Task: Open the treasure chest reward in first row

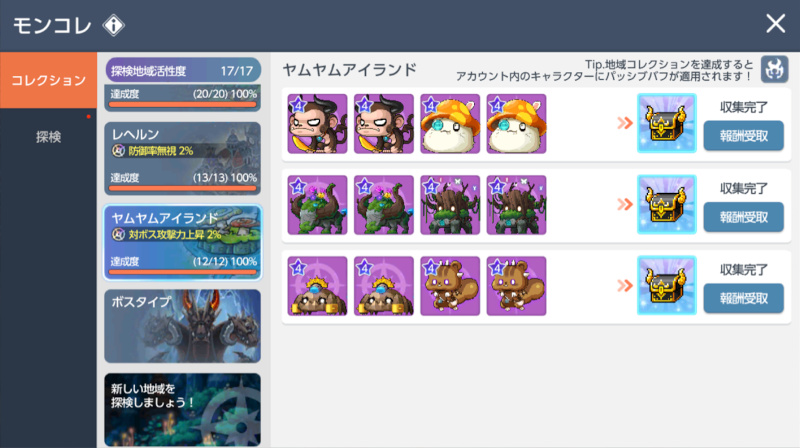Action: pyautogui.click(x=666, y=123)
